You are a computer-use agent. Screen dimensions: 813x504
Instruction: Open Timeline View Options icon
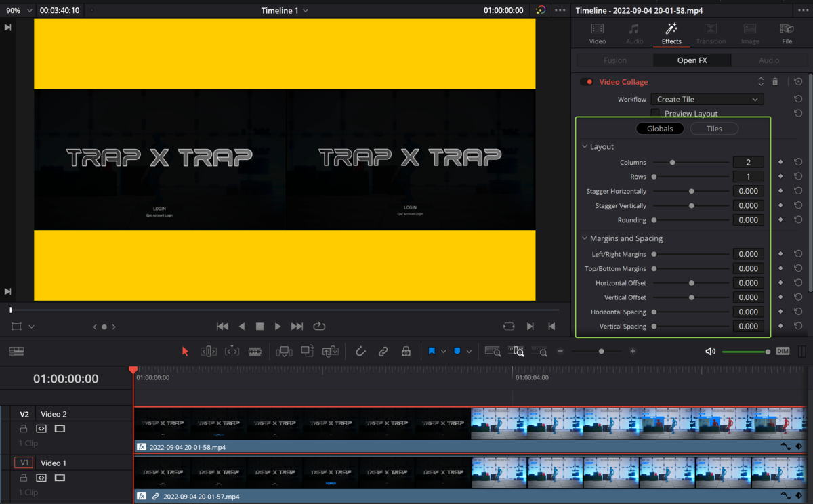pyautogui.click(x=16, y=351)
